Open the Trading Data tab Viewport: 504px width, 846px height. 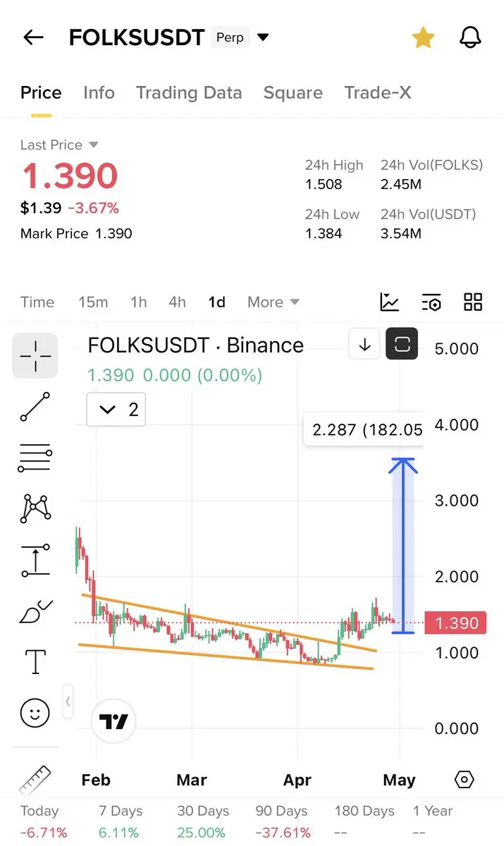[x=189, y=93]
